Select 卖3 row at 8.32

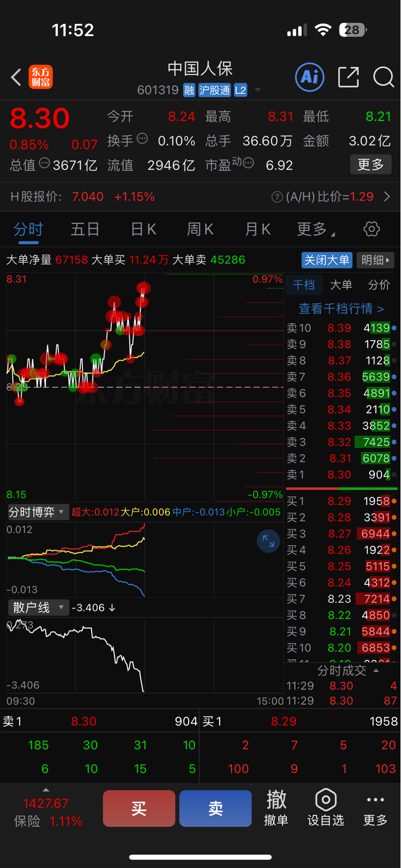click(342, 442)
